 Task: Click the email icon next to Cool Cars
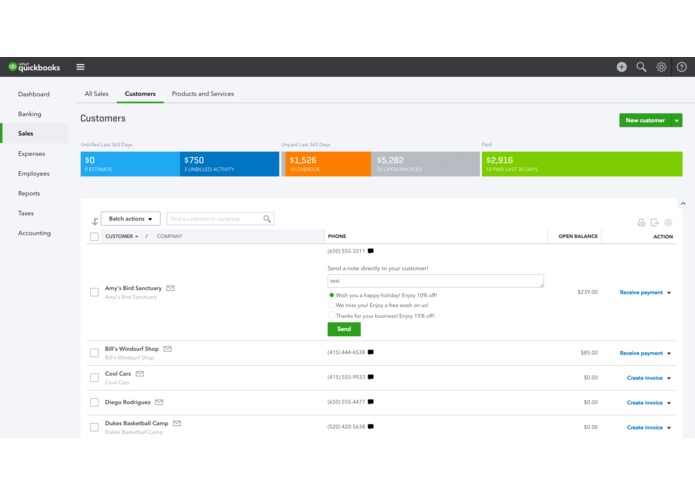[x=140, y=373]
